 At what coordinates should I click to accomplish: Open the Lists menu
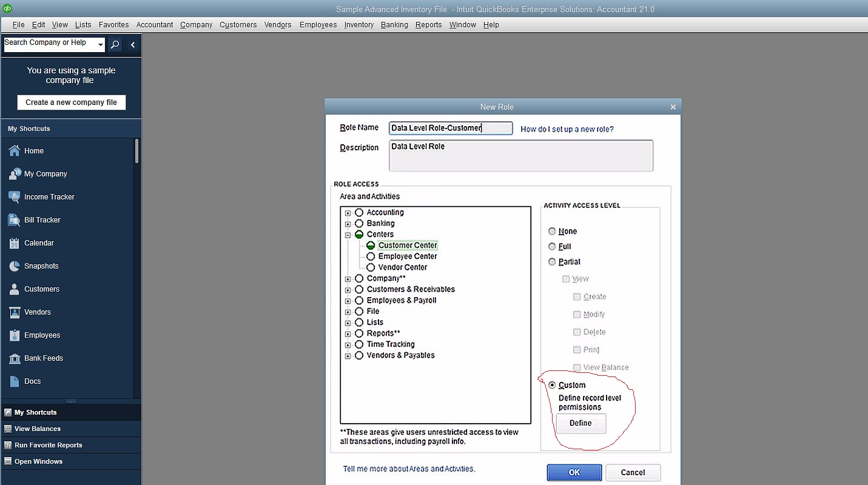(x=83, y=25)
